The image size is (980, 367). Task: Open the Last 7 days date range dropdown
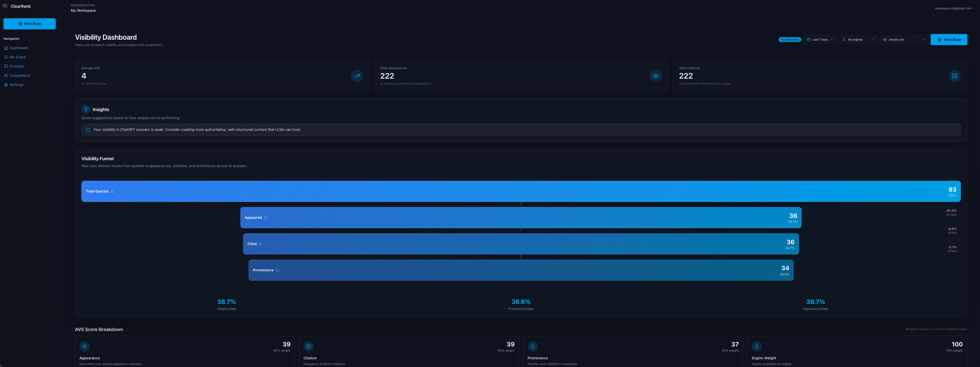tap(820, 39)
